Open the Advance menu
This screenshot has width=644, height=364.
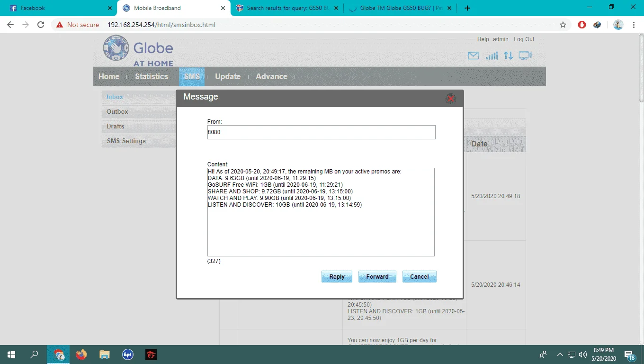pyautogui.click(x=271, y=76)
